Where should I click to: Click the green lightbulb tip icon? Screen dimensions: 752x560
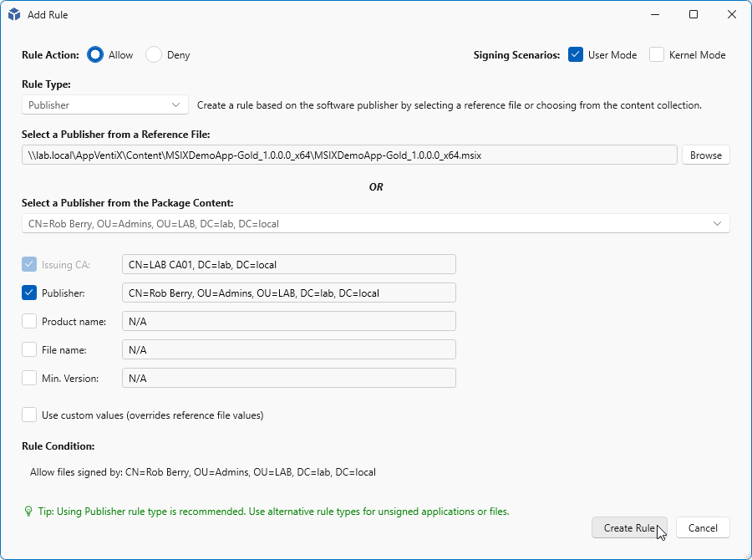[28, 511]
